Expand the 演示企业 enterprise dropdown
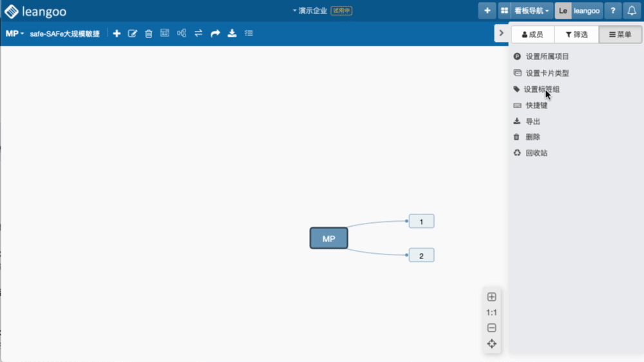Image resolution: width=644 pixels, height=362 pixels. 310,11
